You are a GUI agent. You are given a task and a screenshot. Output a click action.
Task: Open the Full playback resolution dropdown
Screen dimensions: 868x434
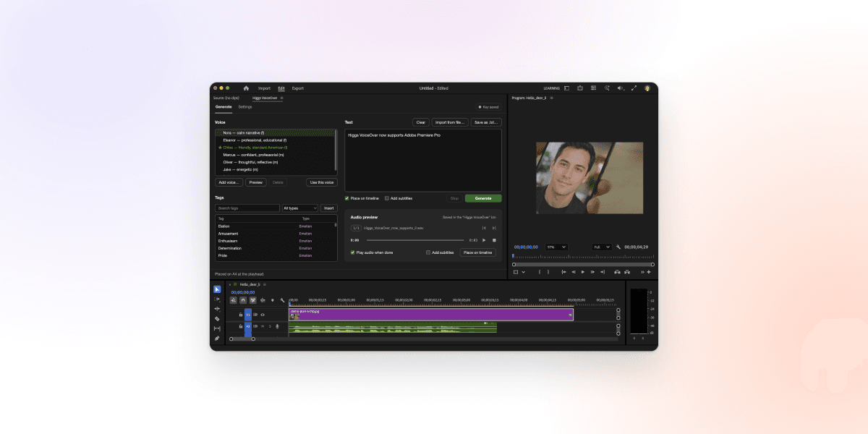click(602, 247)
